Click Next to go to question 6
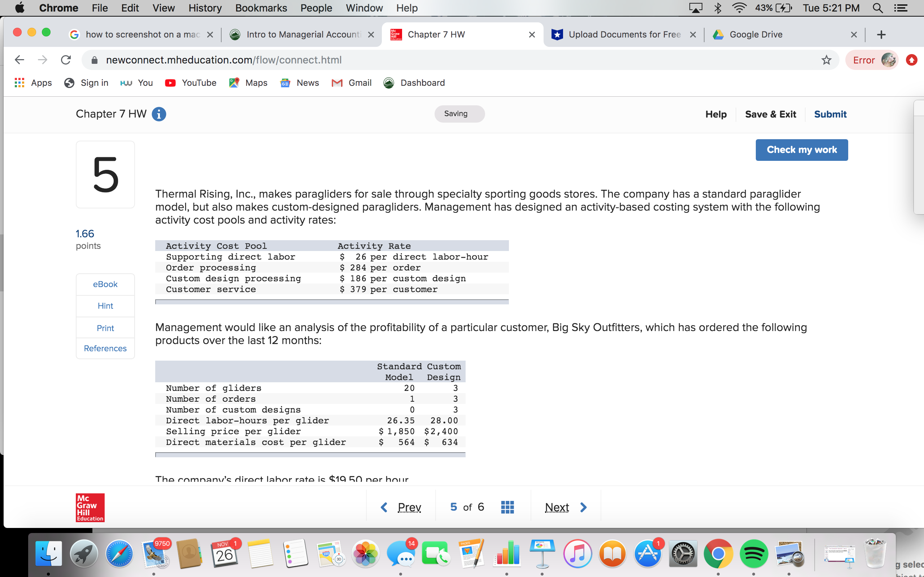The height and width of the screenshot is (577, 924). (x=557, y=507)
